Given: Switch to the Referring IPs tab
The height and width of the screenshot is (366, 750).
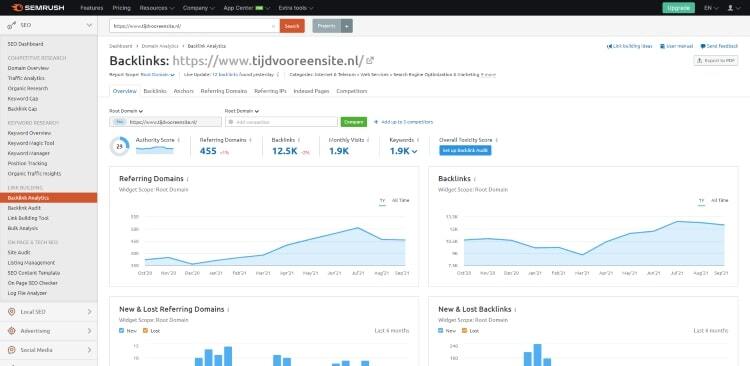Looking at the screenshot, I should [x=270, y=91].
